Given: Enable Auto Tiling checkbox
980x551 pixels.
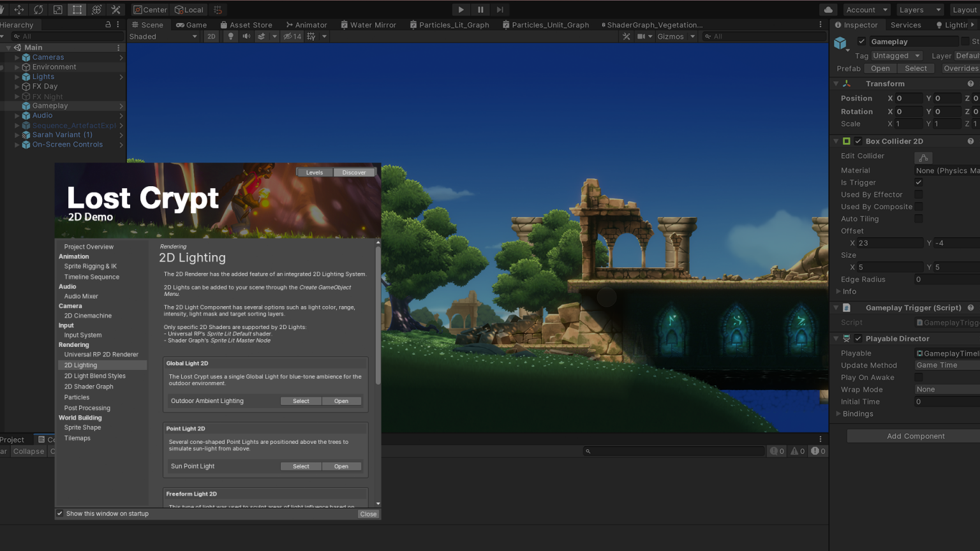Looking at the screenshot, I should (919, 219).
